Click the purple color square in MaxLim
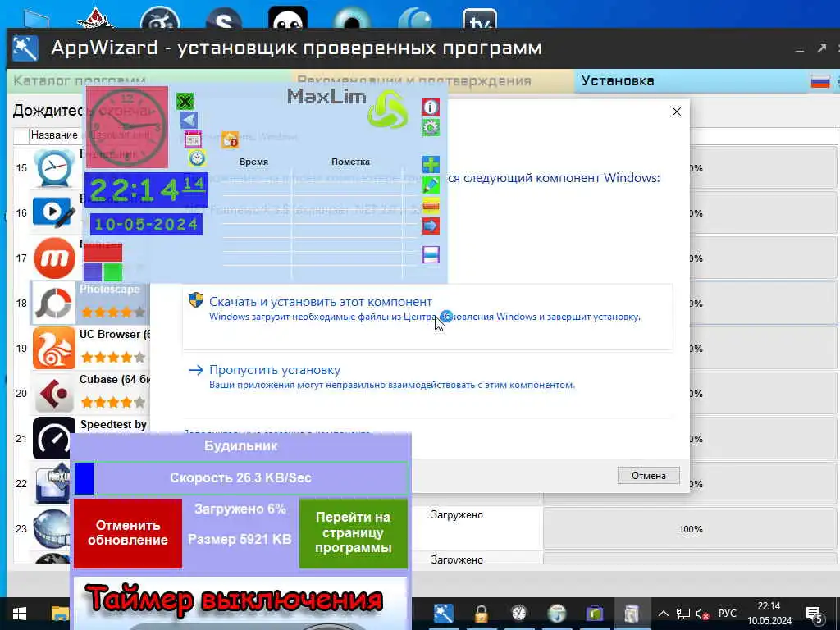The width and height of the screenshot is (840, 630). [93, 272]
